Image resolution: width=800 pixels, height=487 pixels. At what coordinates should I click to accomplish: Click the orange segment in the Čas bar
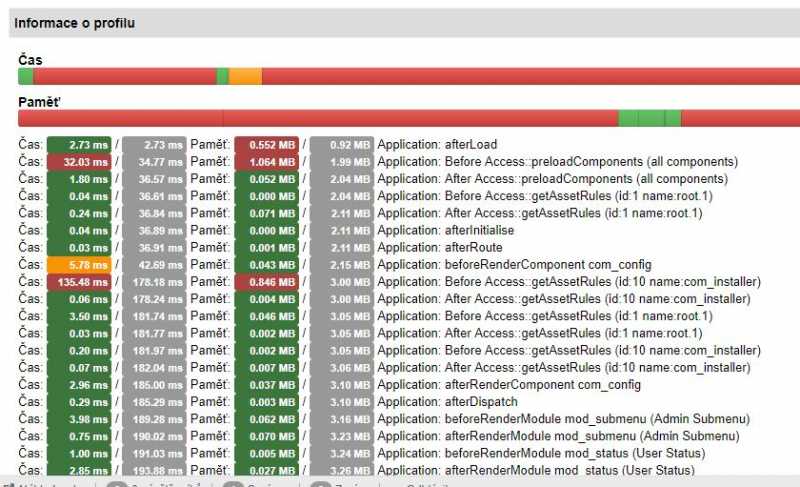click(245, 76)
